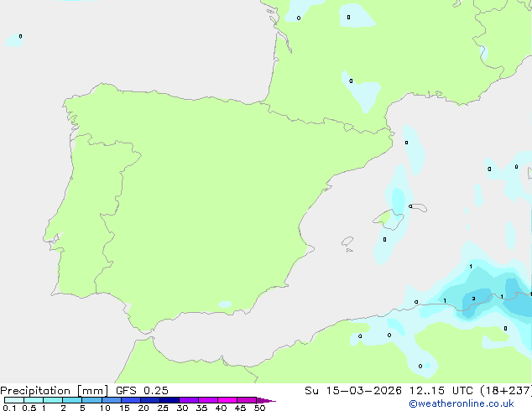Screen dimensions: 532x411
Task: Click the small blue patch in southern Spain
Action: (x=225, y=304)
